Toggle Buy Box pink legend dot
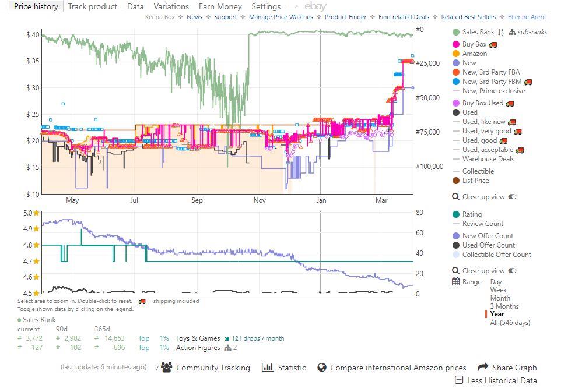Viewport: 568px width, 392px height. (x=456, y=44)
